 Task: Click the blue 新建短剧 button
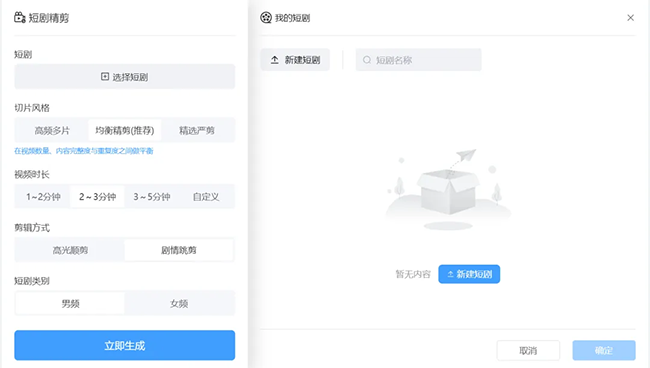[469, 274]
